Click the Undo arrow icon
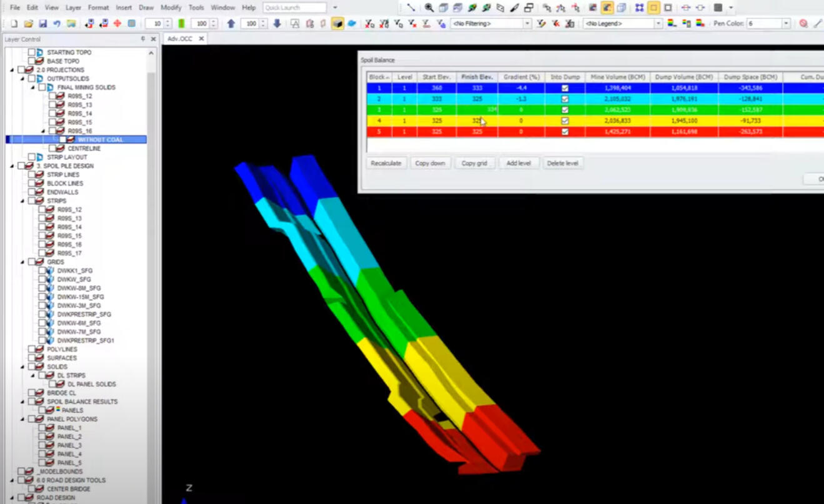The height and width of the screenshot is (504, 824). coord(57,24)
